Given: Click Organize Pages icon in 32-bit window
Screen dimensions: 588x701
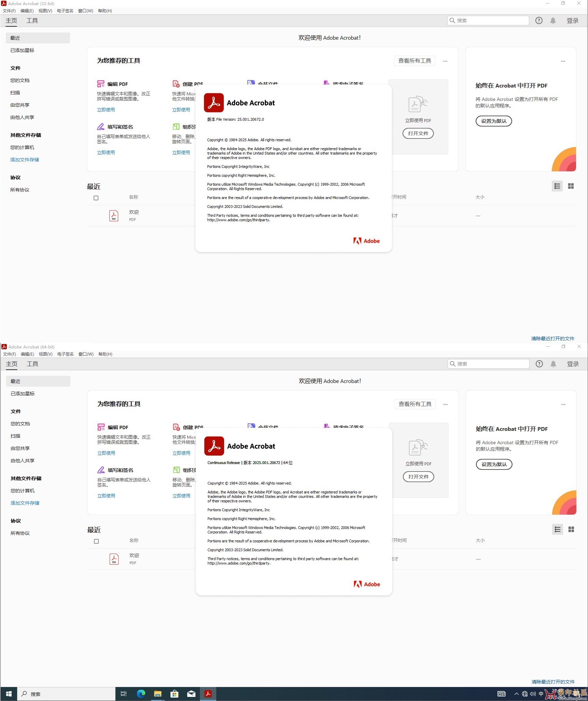Looking at the screenshot, I should click(176, 127).
